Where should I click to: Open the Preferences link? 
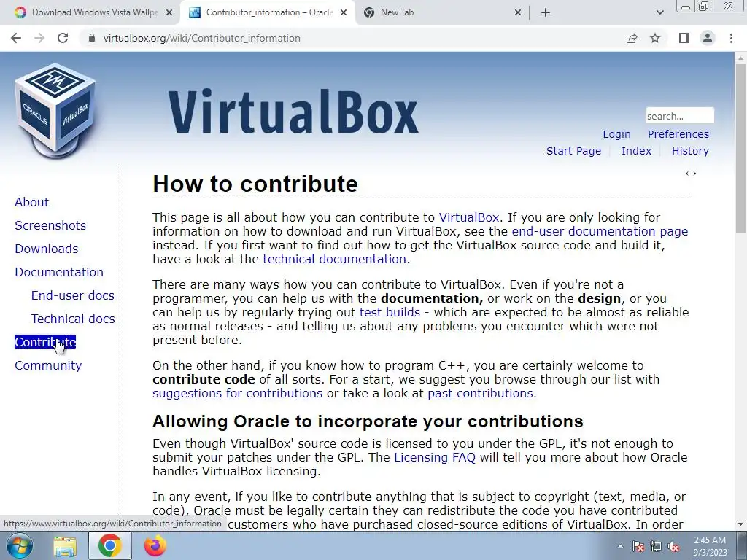(678, 134)
